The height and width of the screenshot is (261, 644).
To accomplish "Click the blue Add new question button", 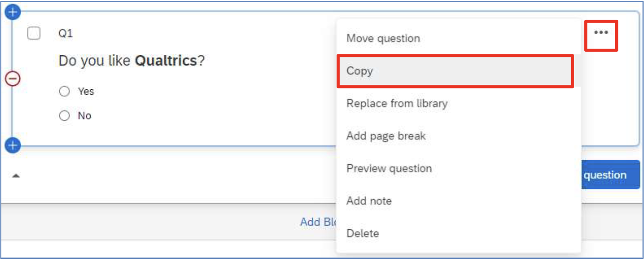I will click(x=610, y=175).
